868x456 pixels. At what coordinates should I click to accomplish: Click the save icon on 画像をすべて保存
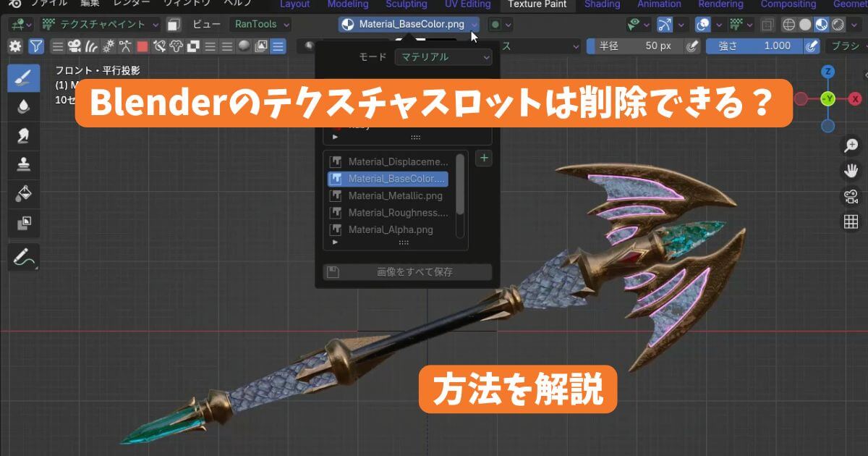333,272
